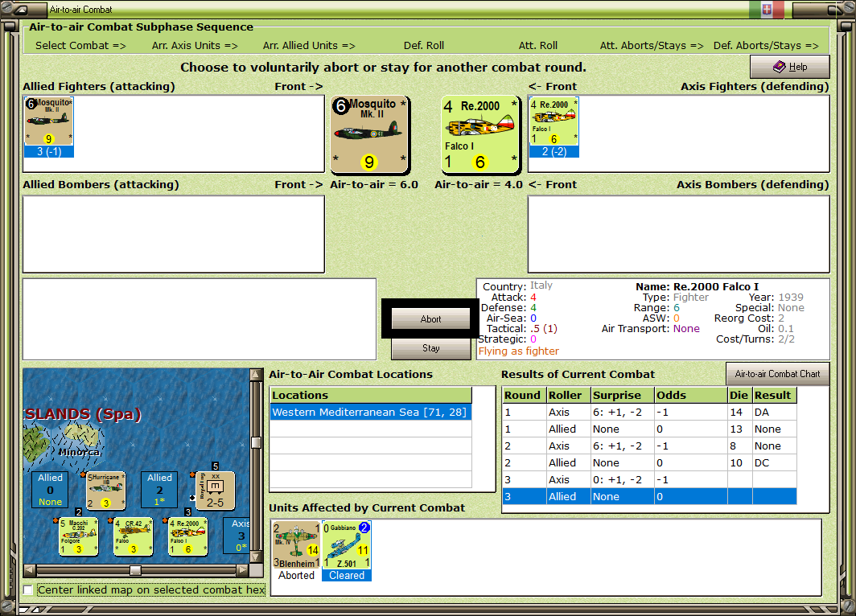This screenshot has height=616, width=856.
Task: Click the map vertical scrollbar up arrow
Action: click(256, 375)
